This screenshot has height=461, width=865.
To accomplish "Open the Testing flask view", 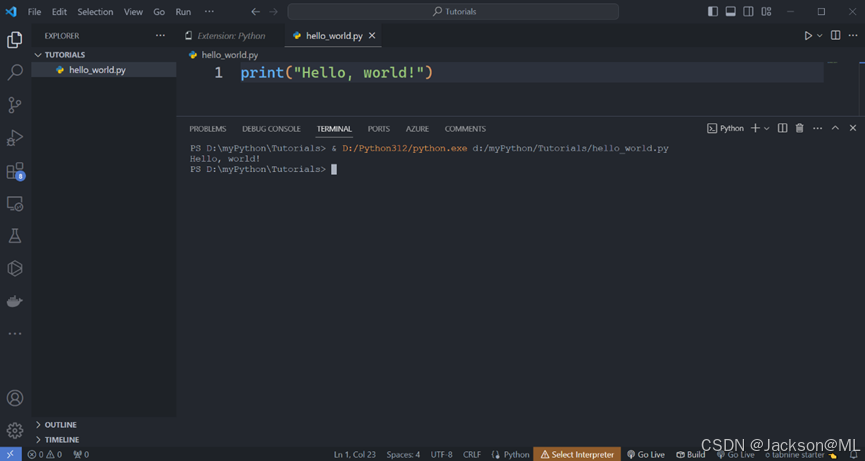I will pos(15,236).
